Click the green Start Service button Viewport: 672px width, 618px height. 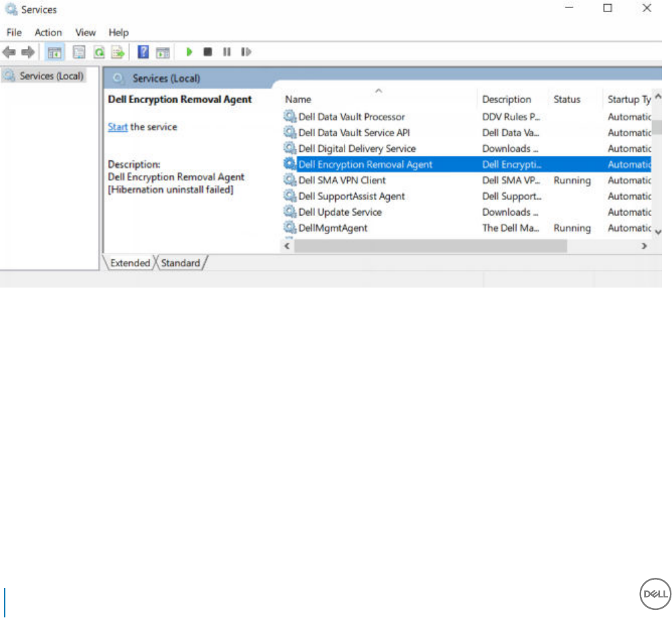coord(189,52)
